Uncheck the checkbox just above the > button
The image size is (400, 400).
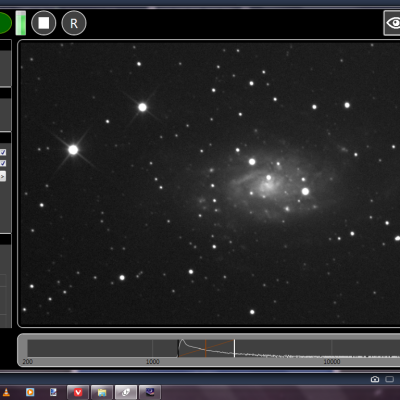click(3, 163)
